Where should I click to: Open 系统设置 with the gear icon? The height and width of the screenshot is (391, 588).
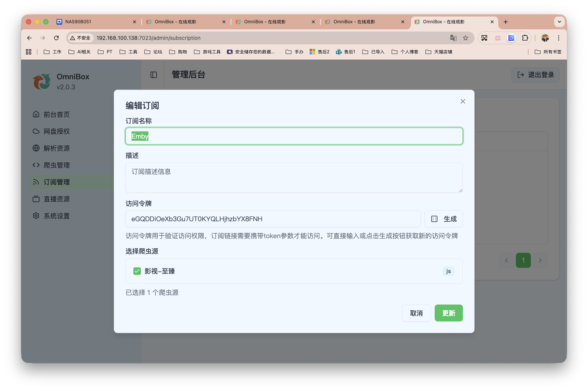pos(36,216)
